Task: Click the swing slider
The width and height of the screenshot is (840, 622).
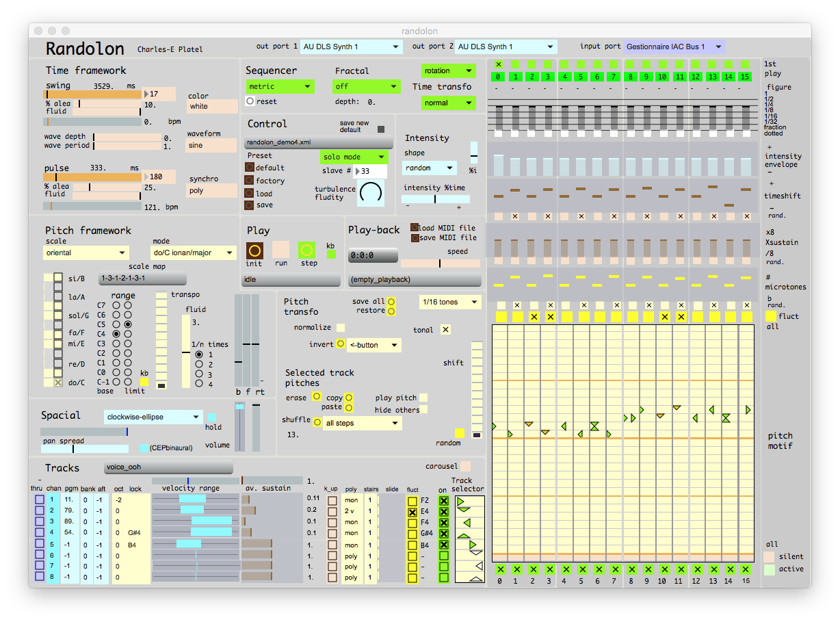Action: (x=93, y=94)
